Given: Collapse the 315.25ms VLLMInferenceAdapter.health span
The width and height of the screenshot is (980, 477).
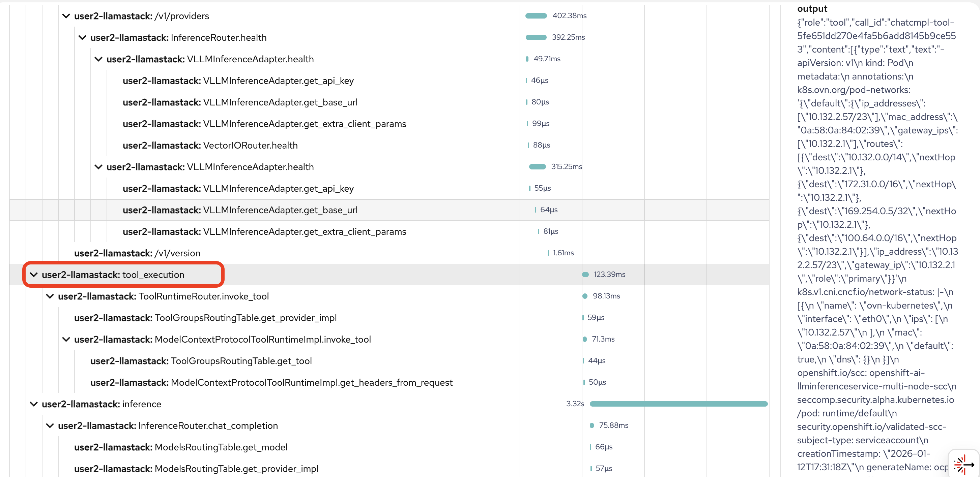Looking at the screenshot, I should (x=98, y=167).
